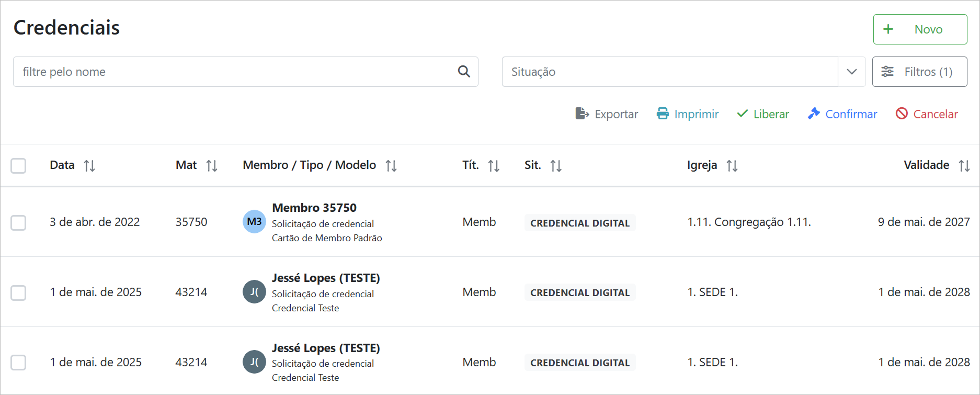This screenshot has width=980, height=395.
Task: Sort by Data column arrows
Action: (89, 166)
